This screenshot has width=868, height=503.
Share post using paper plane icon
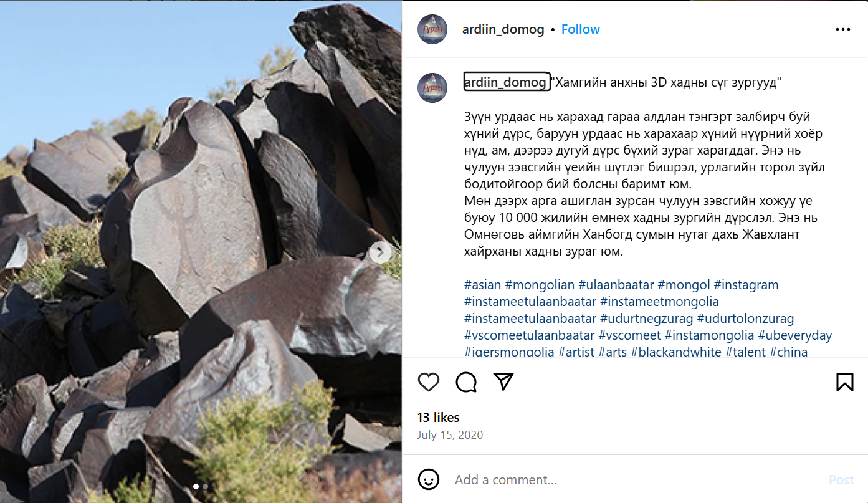coord(503,382)
